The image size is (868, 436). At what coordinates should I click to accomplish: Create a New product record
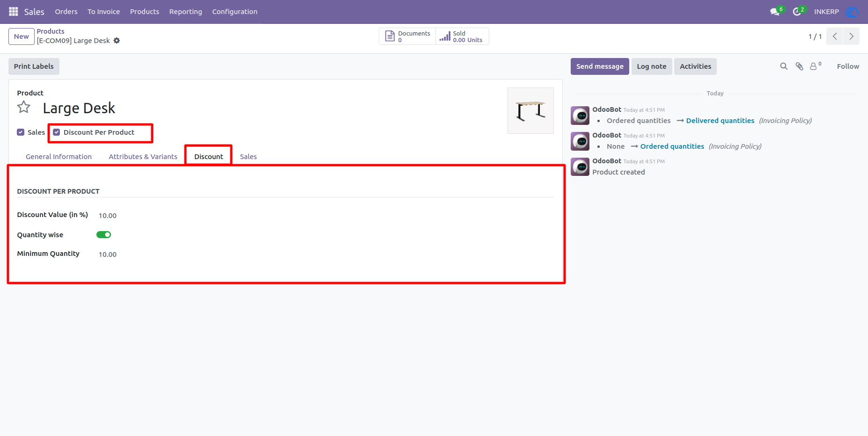point(22,36)
